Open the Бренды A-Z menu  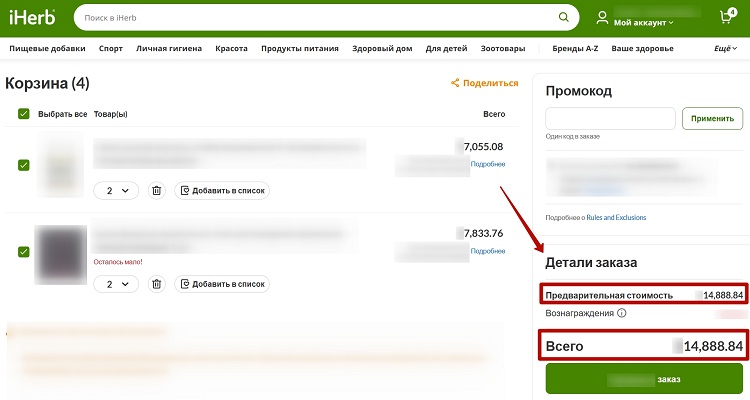click(x=575, y=48)
